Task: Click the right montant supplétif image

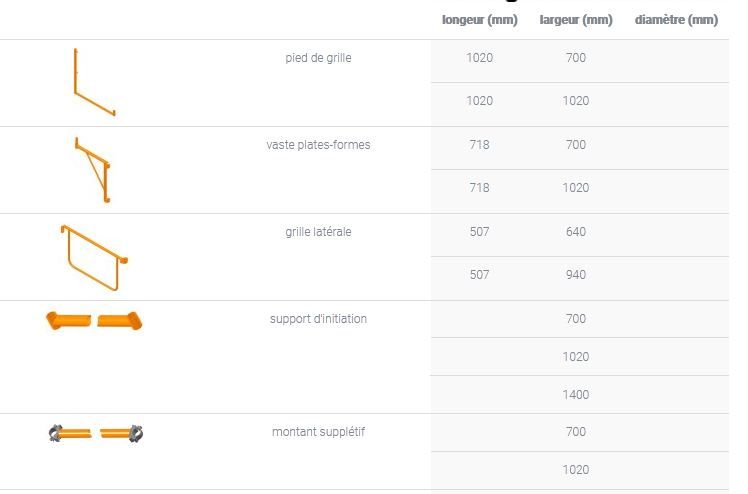Action: (x=121, y=433)
